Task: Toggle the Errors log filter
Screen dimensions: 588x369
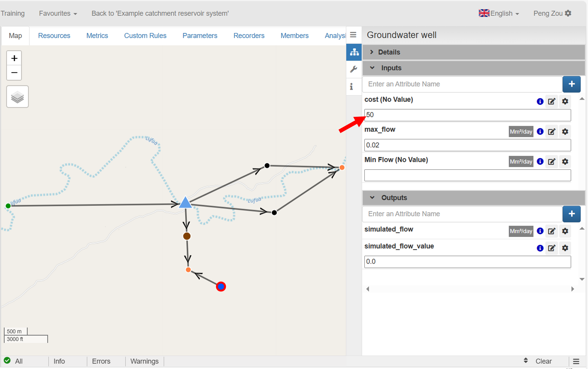Action: tap(101, 361)
